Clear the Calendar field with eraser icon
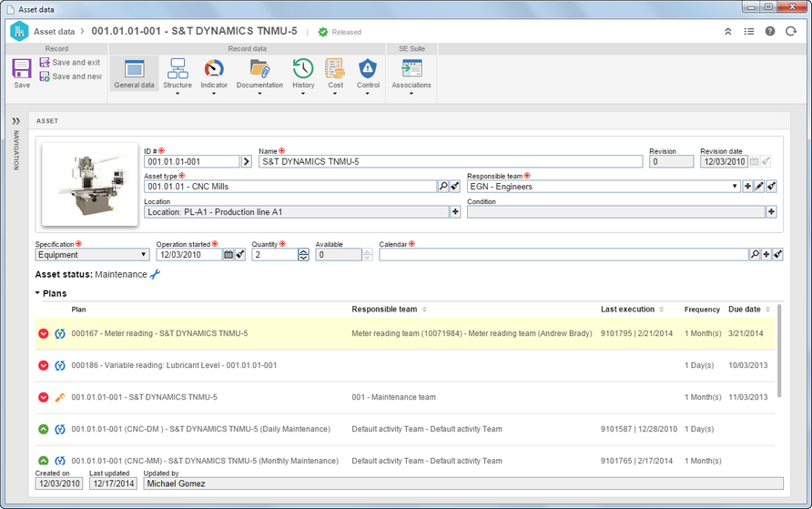Viewport: 812px width, 509px height. (777, 255)
